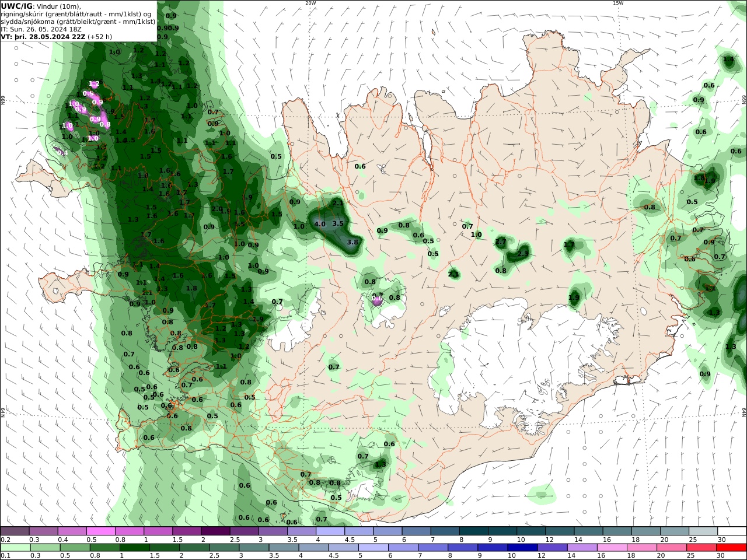Click the 20W longitude label
747x560 pixels.
[x=310, y=3]
